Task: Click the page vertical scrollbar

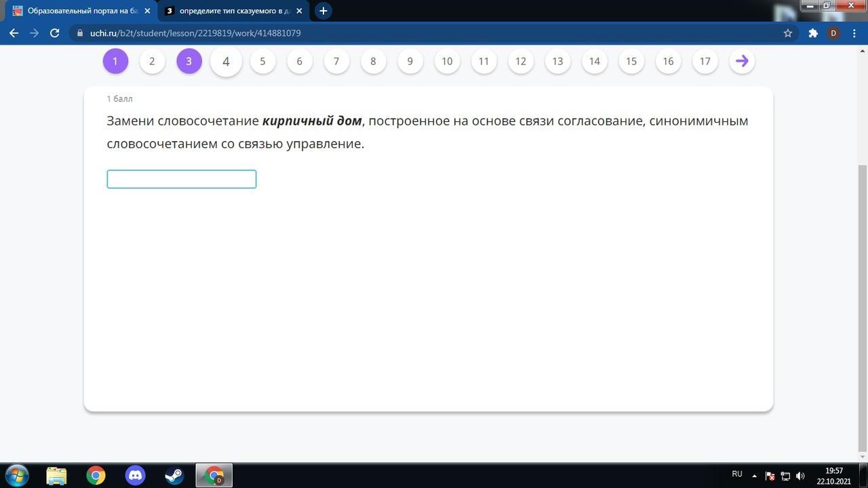Action: click(863, 308)
